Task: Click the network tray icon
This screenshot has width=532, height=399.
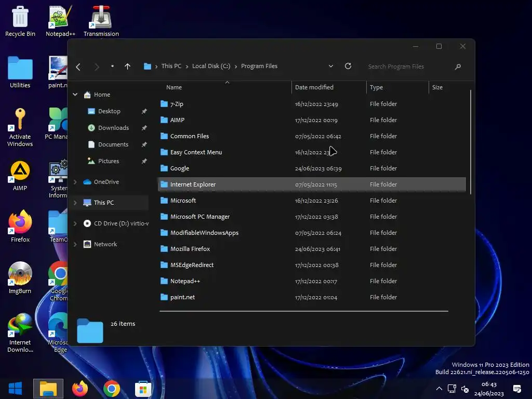Action: pos(451,389)
